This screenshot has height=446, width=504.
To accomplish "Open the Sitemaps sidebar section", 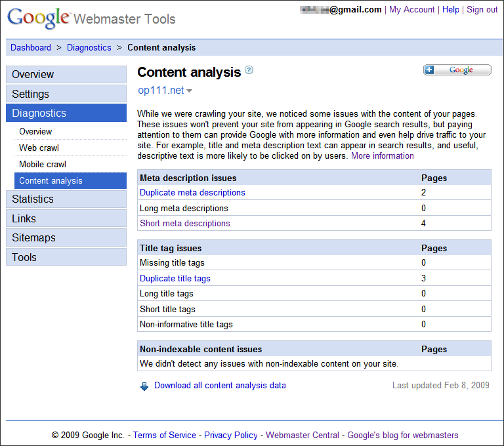I will pos(66,238).
